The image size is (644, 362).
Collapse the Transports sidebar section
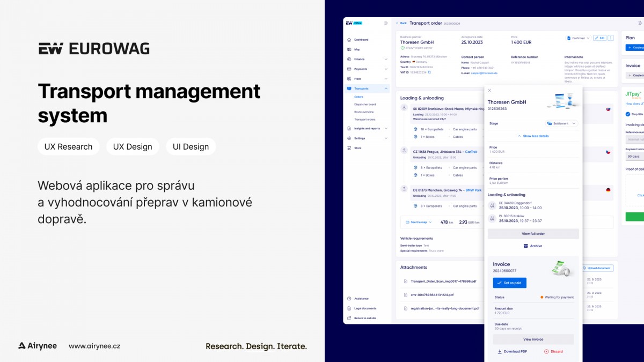386,88
